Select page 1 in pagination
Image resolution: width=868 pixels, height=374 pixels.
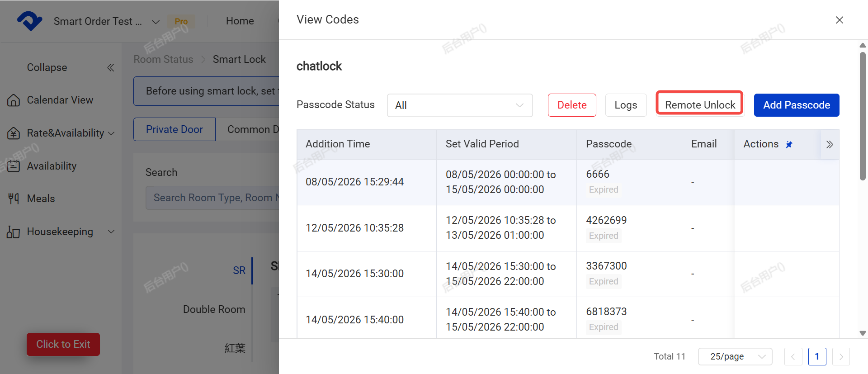[817, 356]
